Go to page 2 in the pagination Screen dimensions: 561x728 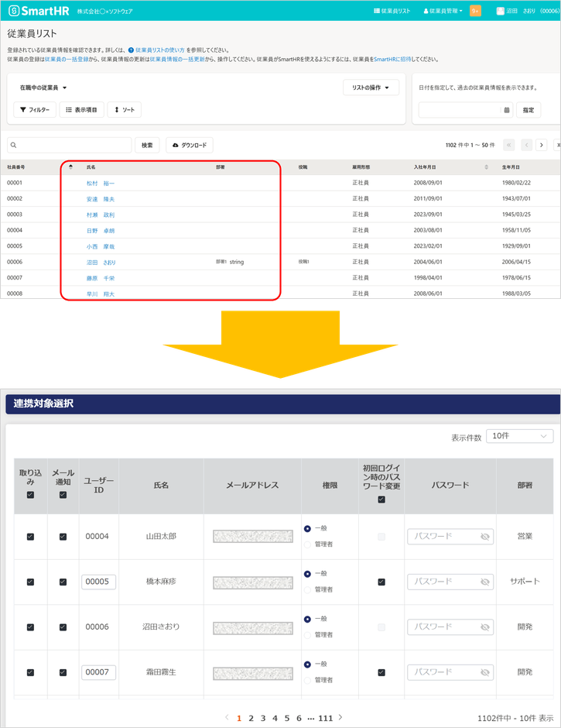point(251,718)
